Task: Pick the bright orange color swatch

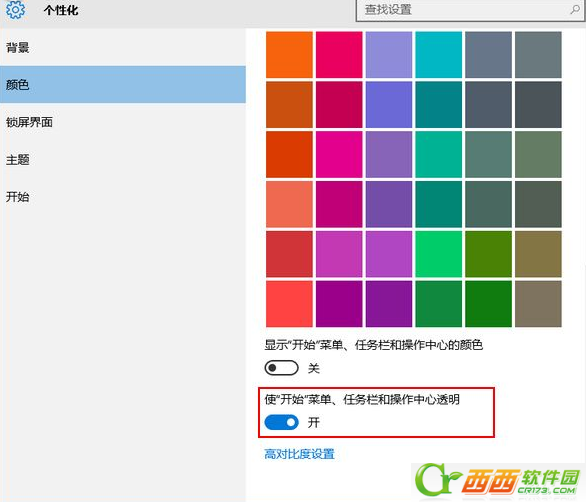Action: click(289, 55)
